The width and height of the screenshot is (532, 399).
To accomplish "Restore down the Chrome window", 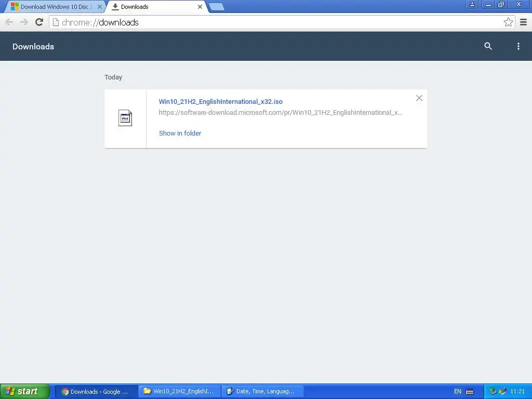I will [x=501, y=4].
